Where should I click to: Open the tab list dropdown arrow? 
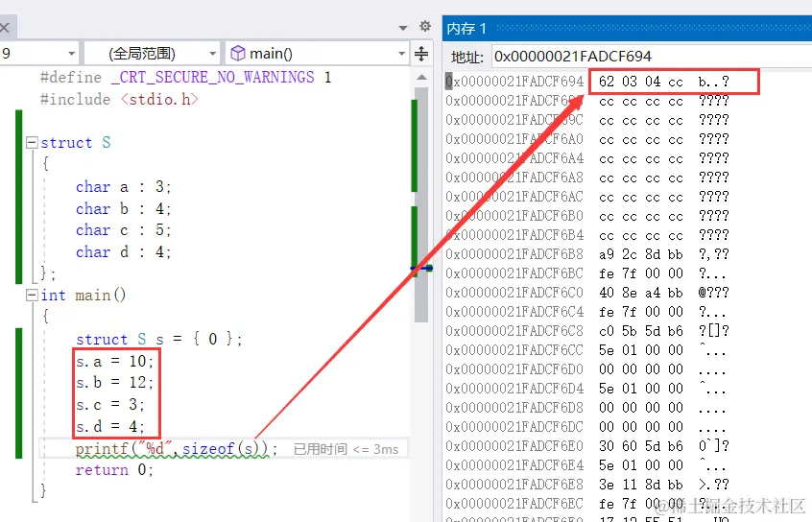(403, 28)
